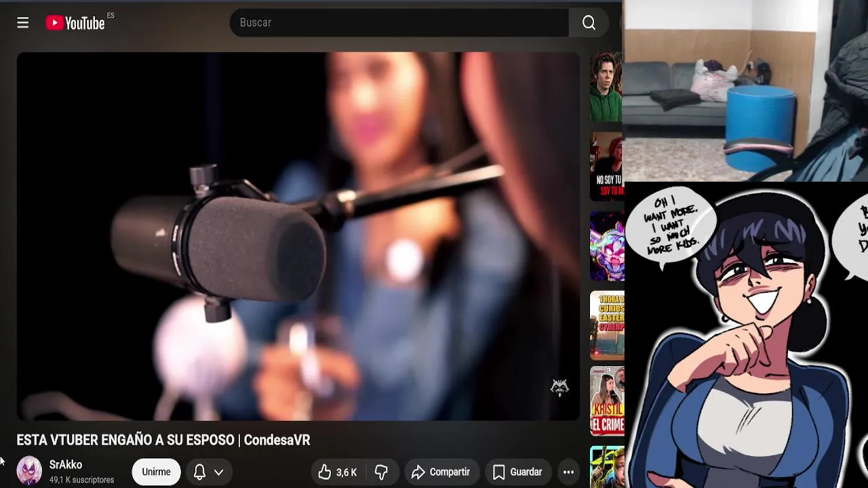The width and height of the screenshot is (868, 488).
Task: Open the SrAkko channel avatar
Action: (29, 471)
